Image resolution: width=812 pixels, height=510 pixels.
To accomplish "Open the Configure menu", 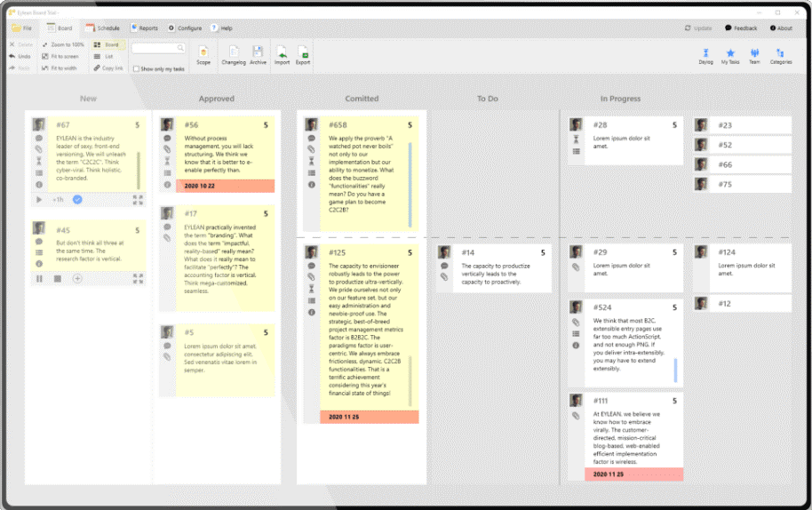I will coord(185,28).
